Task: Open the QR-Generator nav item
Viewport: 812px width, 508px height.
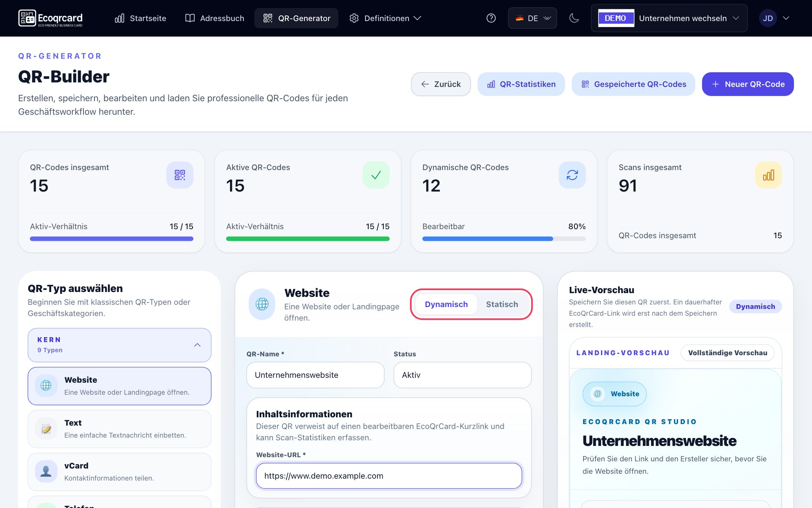Action: click(297, 18)
